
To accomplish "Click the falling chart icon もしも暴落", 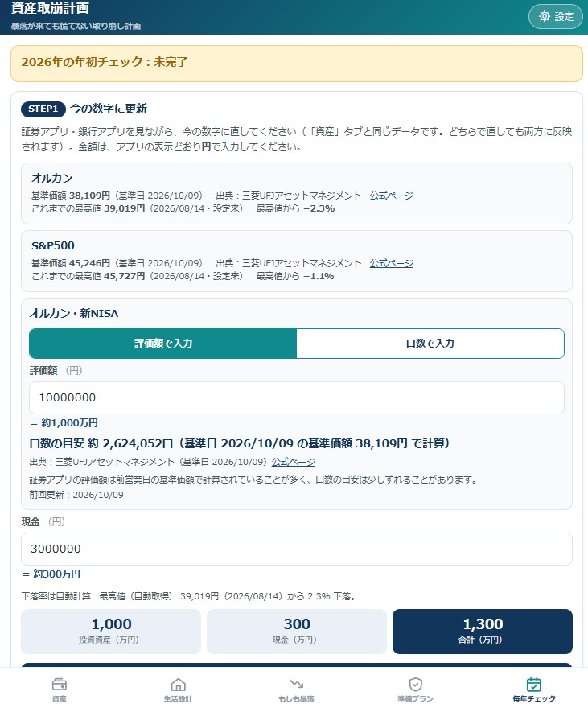I will click(x=296, y=684).
